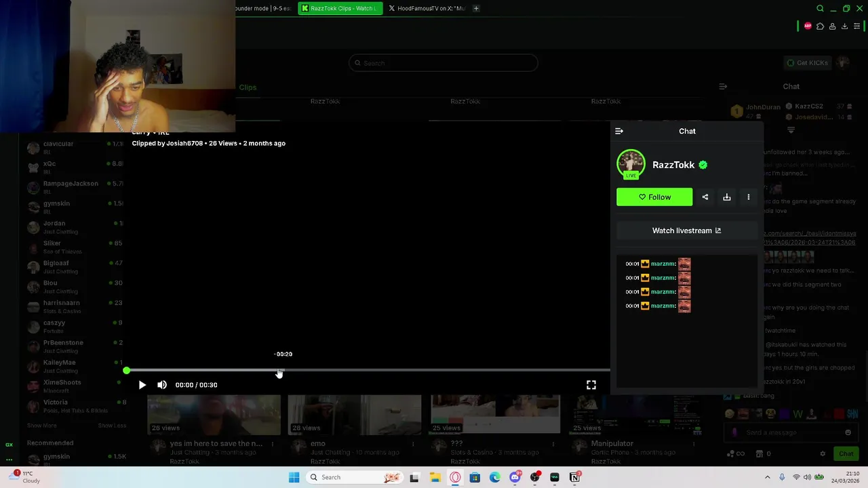Click the green playhead at clip start
This screenshot has width=868, height=488.
click(x=127, y=371)
